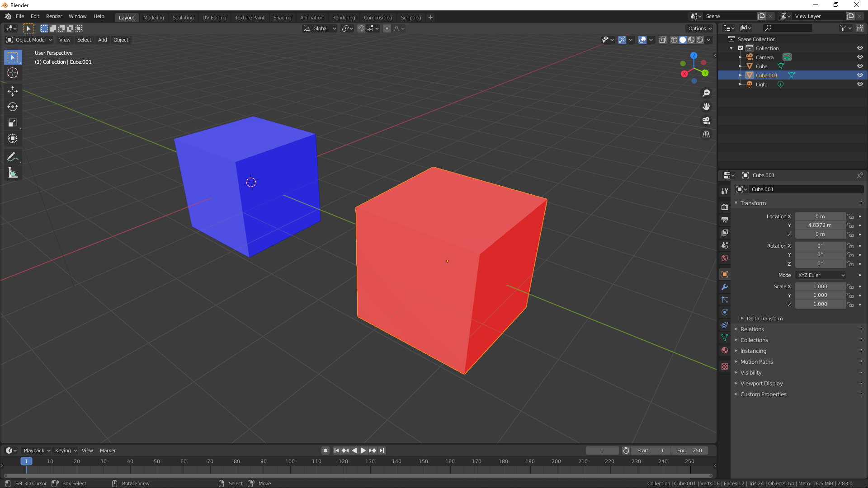Open the XYZ Euler rotation mode dropdown
The height and width of the screenshot is (488, 868).
click(821, 275)
